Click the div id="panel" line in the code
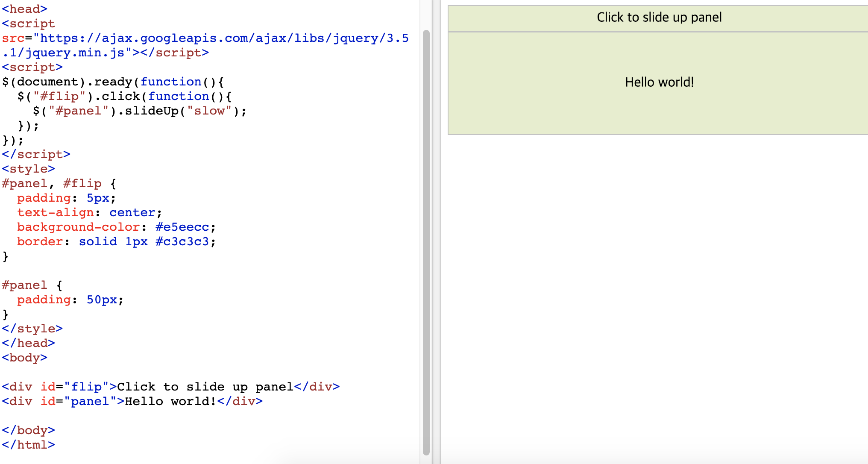This screenshot has width=868, height=464. point(132,402)
